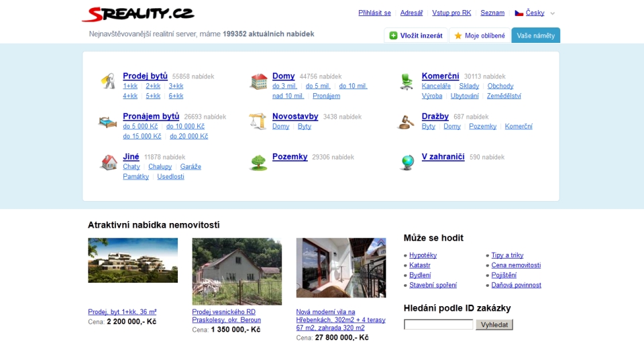Click the house icon next to Jiné
Viewport: 644px width, 343px height.
point(108,162)
